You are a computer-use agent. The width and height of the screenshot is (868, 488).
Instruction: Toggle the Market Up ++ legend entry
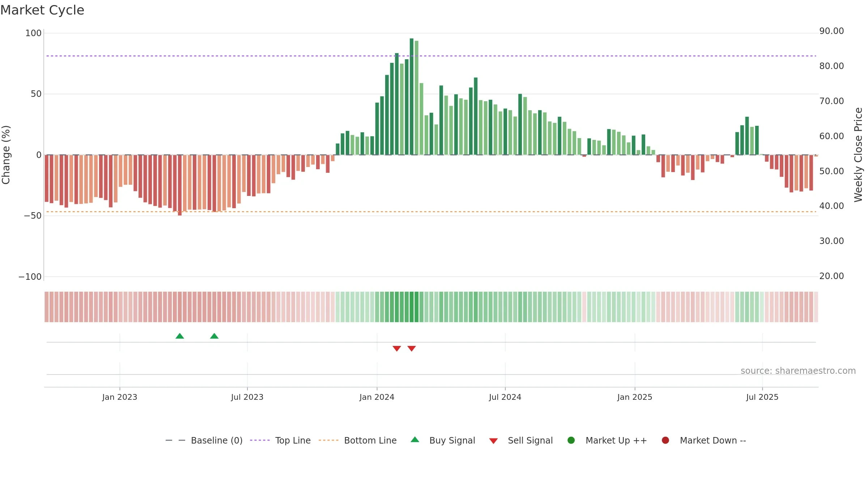[x=607, y=440]
